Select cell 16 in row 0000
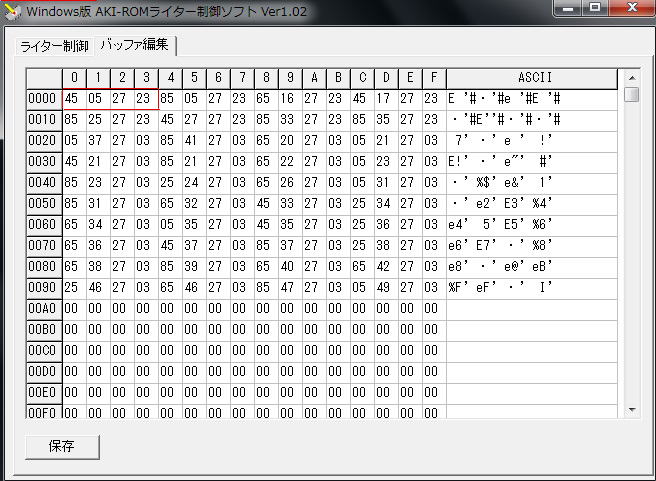 (290, 99)
